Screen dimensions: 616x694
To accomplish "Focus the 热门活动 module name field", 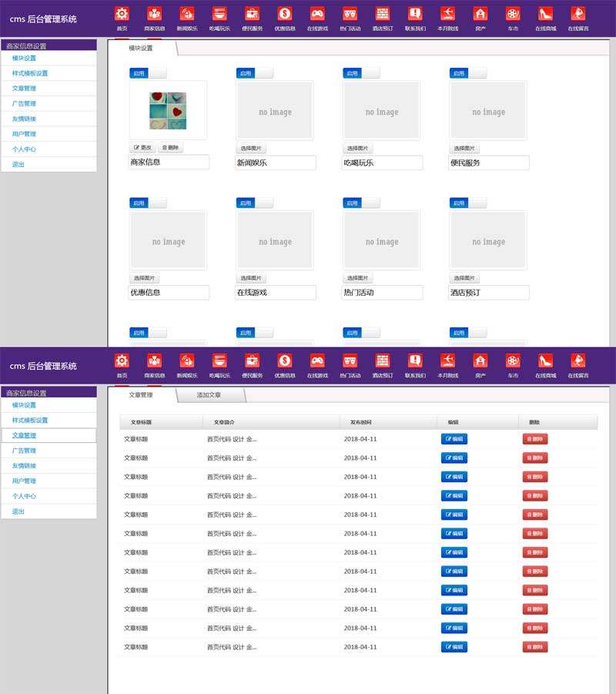I will click(382, 293).
